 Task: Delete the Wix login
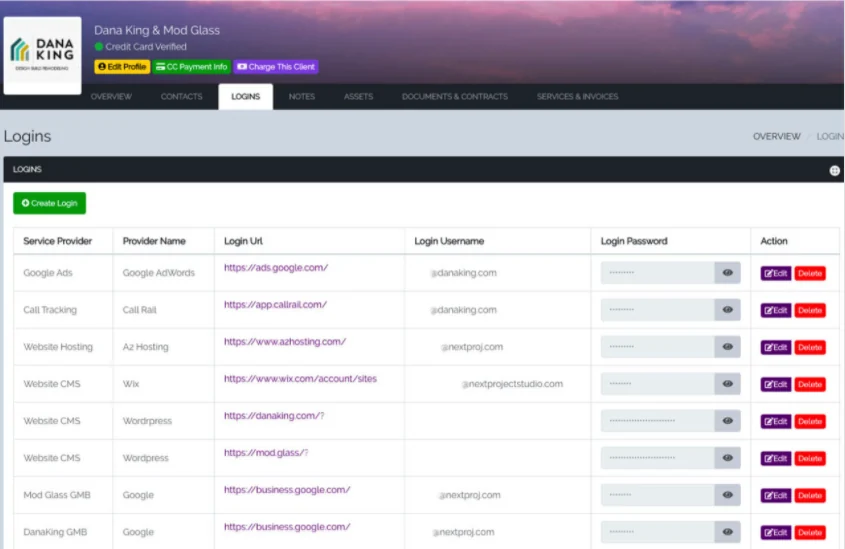(809, 384)
